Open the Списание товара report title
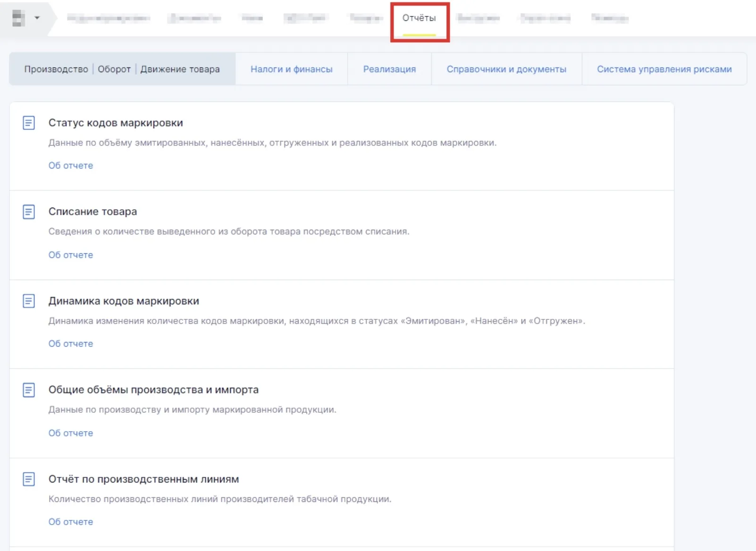This screenshot has height=551, width=756. (x=92, y=212)
